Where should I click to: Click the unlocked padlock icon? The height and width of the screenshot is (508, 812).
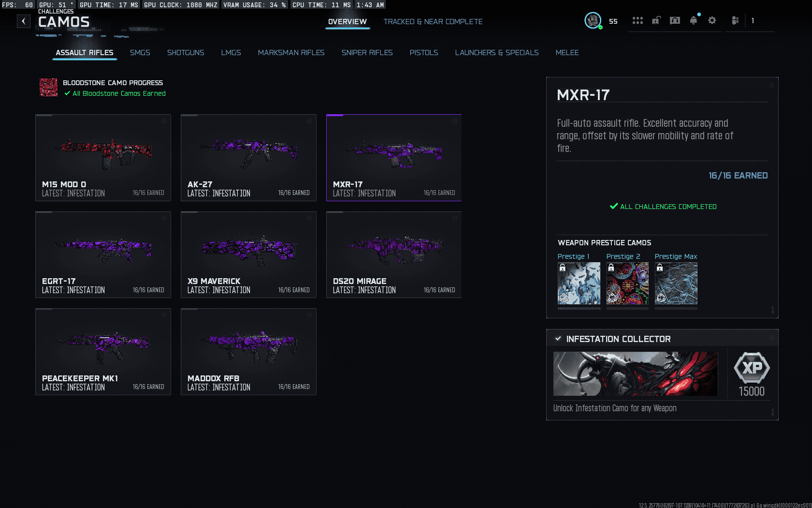[x=656, y=21]
